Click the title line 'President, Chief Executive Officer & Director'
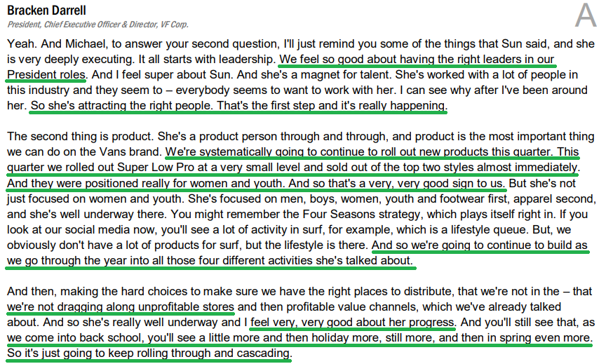Viewport: 606px width, 364px height. [x=82, y=25]
